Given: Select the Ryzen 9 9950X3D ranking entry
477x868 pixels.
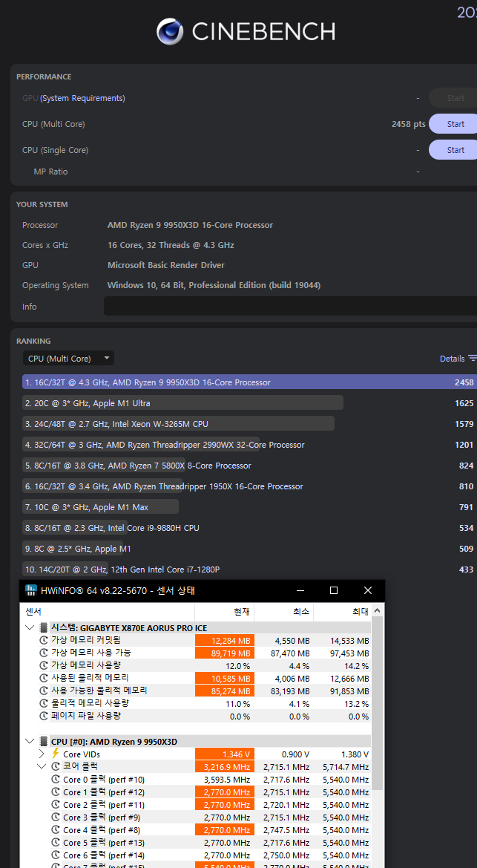Looking at the screenshot, I should (x=249, y=382).
